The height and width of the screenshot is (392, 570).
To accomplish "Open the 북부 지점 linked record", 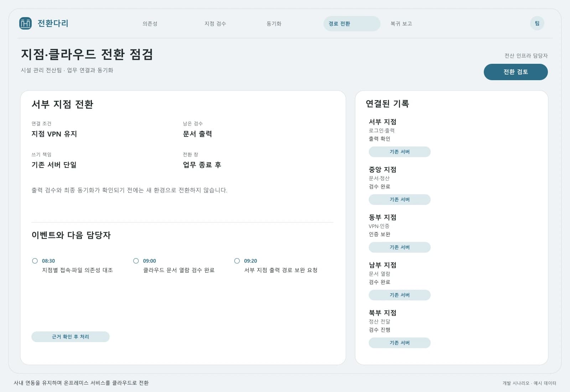I will (x=383, y=313).
